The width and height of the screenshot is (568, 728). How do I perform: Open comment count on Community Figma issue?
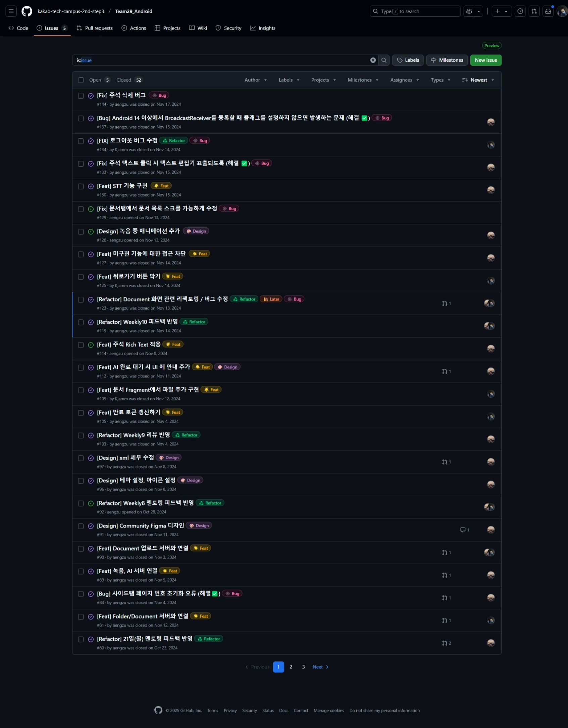pyautogui.click(x=464, y=530)
